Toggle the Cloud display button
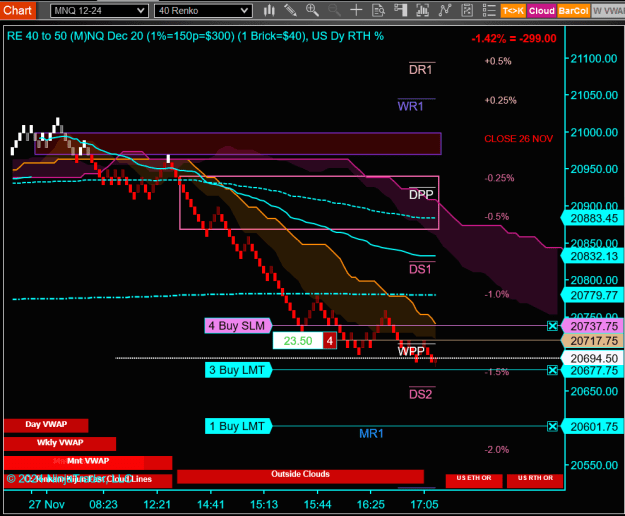This screenshot has height=516, width=625. 542,11
